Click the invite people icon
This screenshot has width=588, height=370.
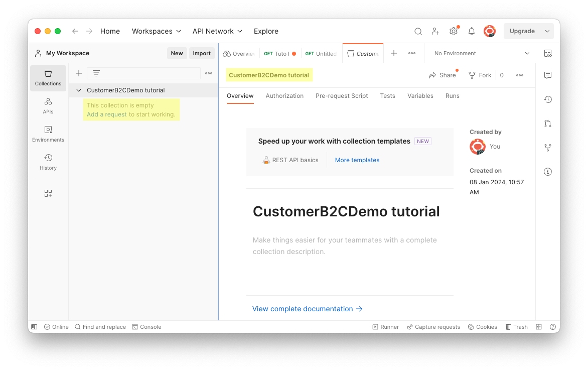tap(435, 31)
